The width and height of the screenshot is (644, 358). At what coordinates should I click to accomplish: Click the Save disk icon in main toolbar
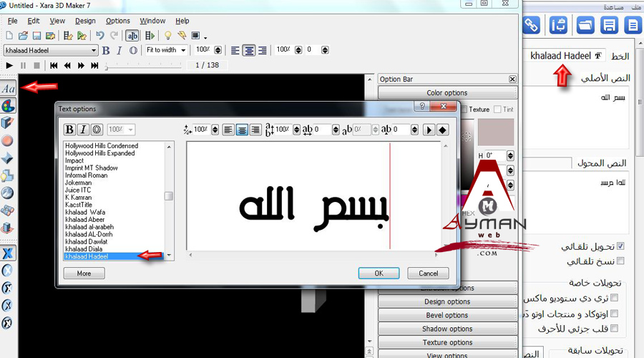(36, 36)
